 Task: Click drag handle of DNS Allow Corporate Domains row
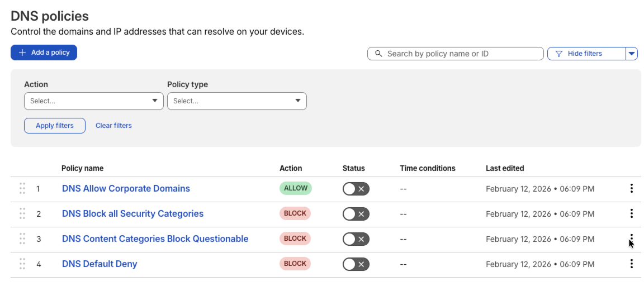click(22, 188)
